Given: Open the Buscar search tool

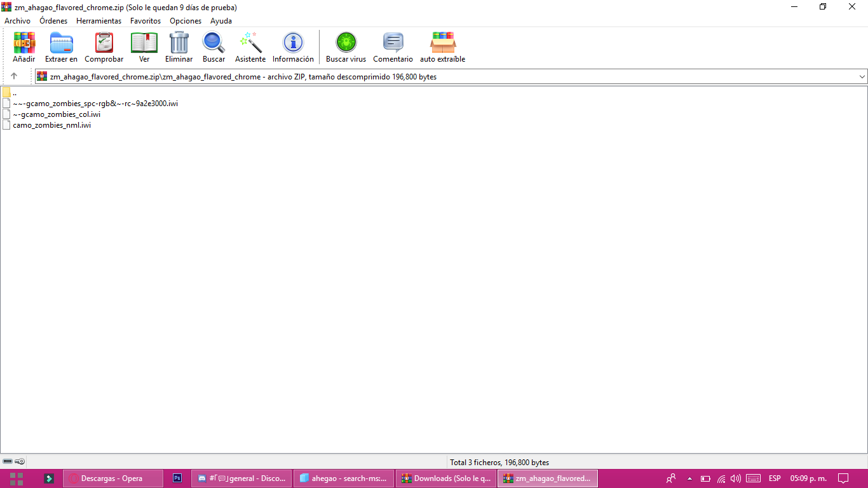Looking at the screenshot, I should coord(214,48).
